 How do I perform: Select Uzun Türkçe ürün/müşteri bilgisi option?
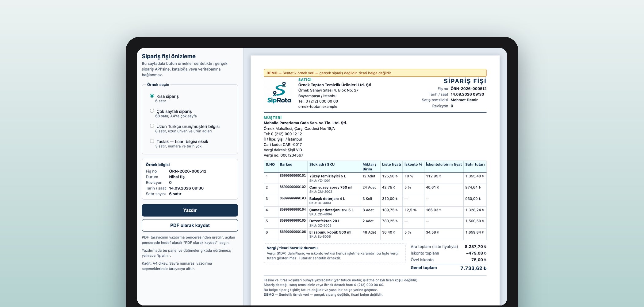pos(152,126)
